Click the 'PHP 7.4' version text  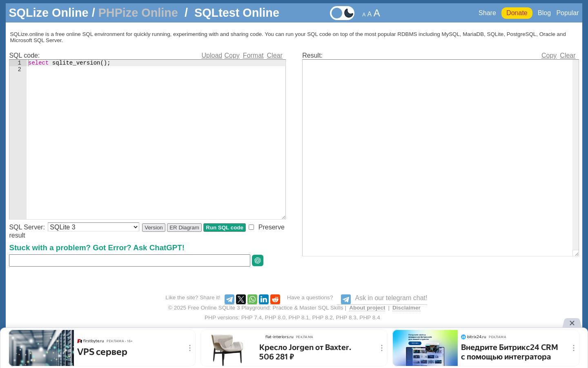click(x=252, y=318)
